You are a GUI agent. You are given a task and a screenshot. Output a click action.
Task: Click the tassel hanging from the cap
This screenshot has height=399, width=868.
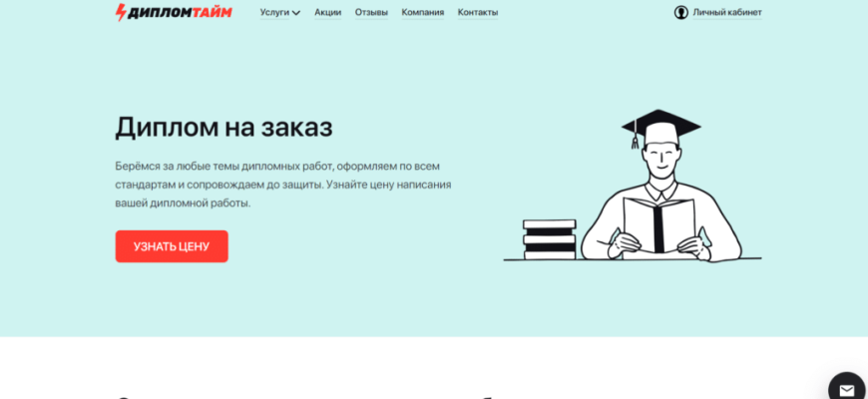point(634,141)
